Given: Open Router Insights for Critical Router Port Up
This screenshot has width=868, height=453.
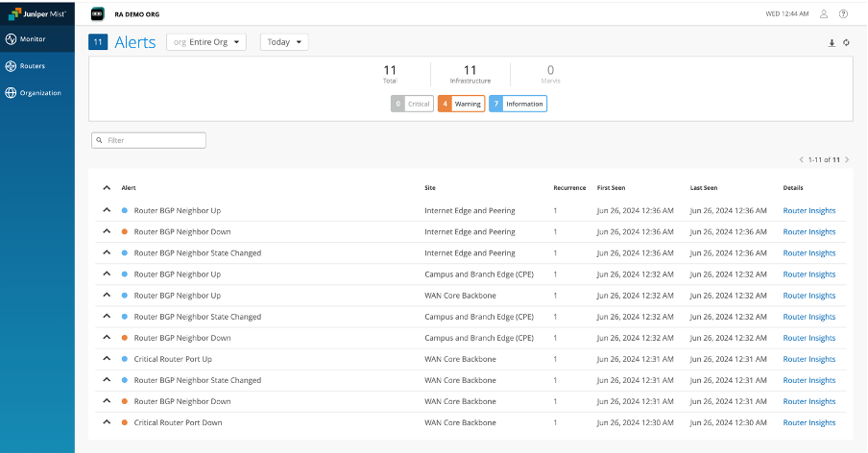Looking at the screenshot, I should (x=808, y=359).
